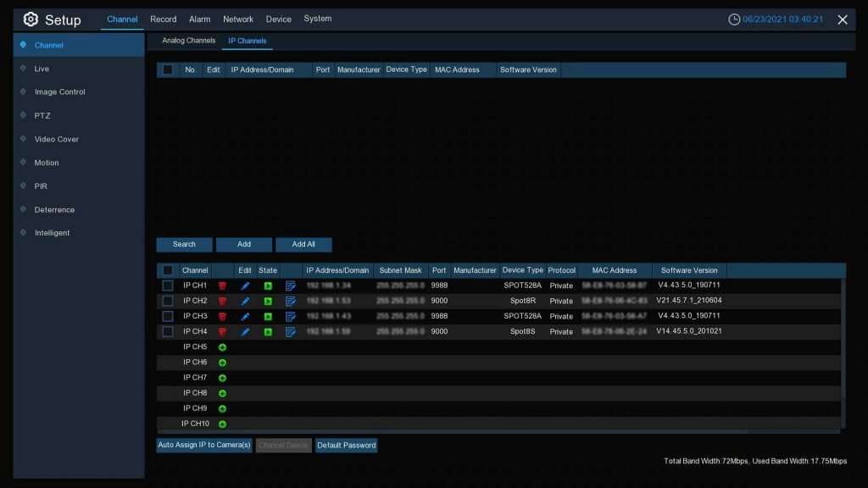Select all channels via header checkbox

168,270
